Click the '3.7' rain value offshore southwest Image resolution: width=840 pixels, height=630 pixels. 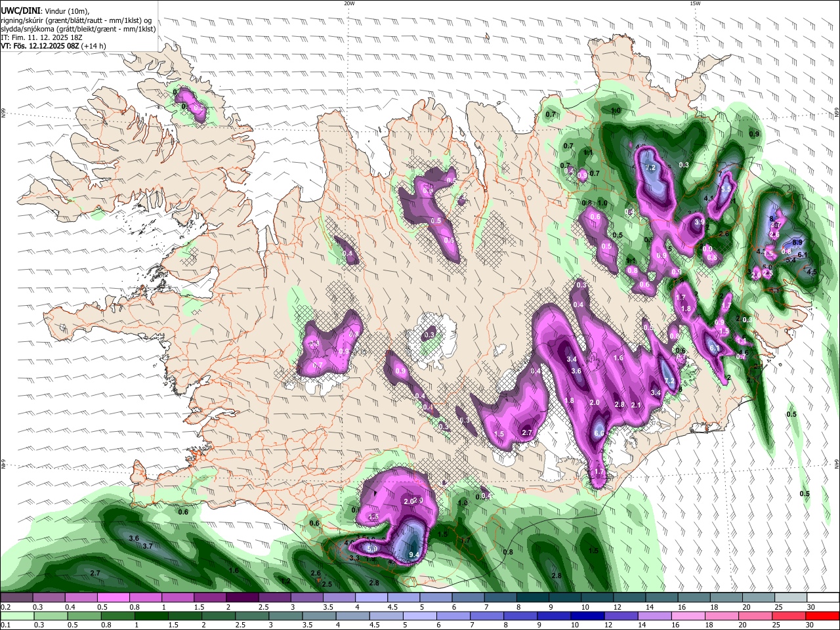[x=148, y=546]
